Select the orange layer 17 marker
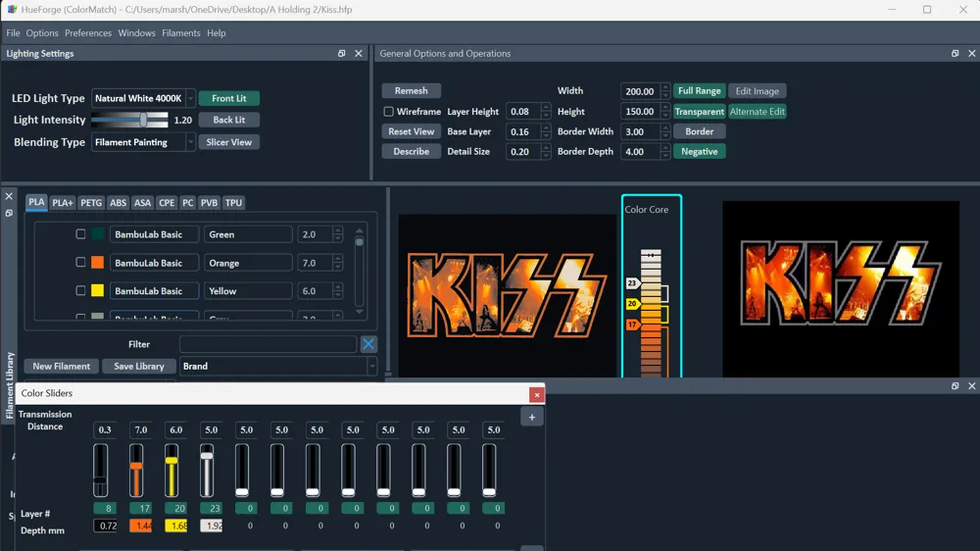Screen dimensions: 980x551 632,325
